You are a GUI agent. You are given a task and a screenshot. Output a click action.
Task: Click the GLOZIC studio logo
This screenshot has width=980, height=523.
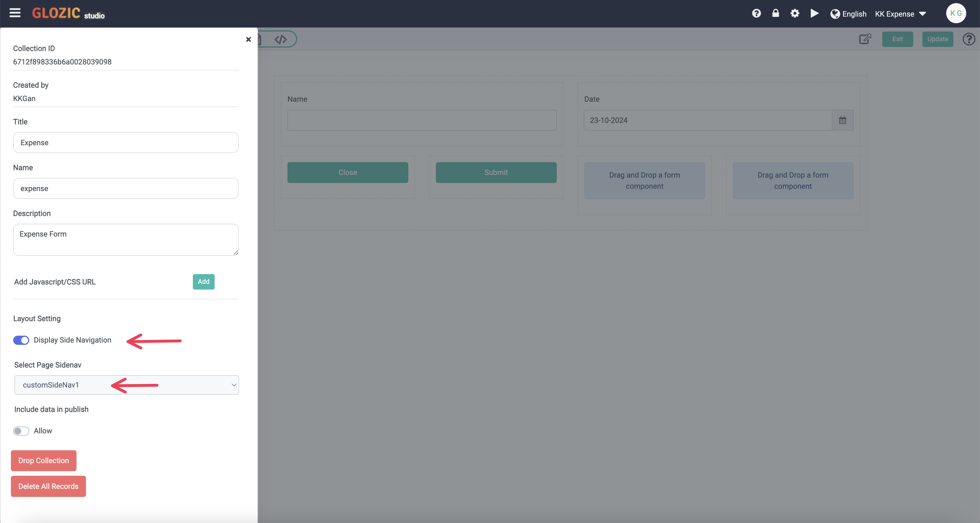(x=68, y=13)
